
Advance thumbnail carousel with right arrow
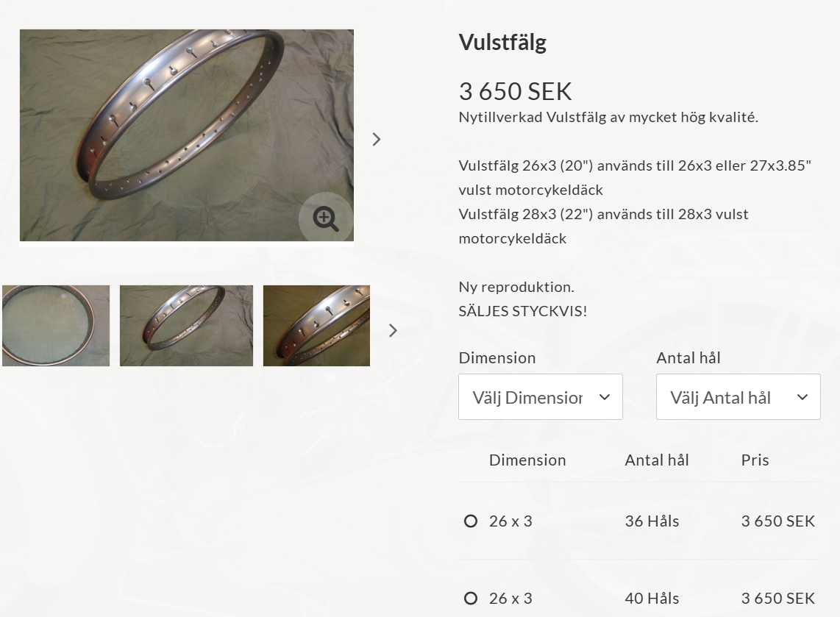[393, 330]
